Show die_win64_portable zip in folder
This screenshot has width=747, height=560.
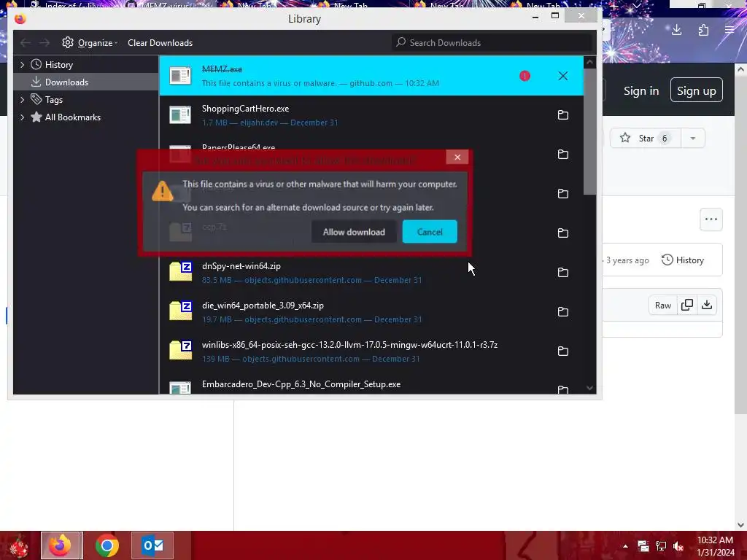[x=562, y=312]
